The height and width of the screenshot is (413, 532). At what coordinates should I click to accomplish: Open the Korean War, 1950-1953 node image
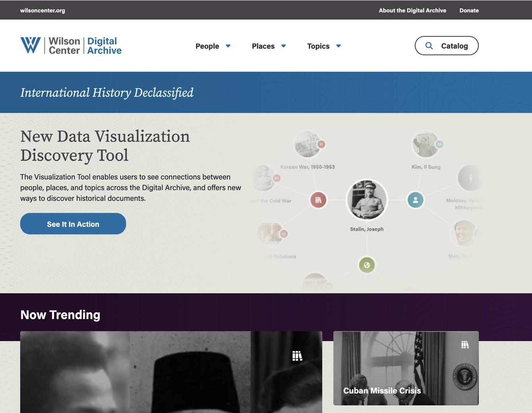click(308, 144)
